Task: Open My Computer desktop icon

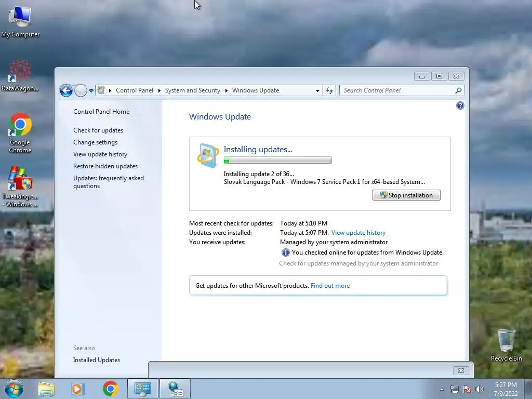Action: (20, 21)
